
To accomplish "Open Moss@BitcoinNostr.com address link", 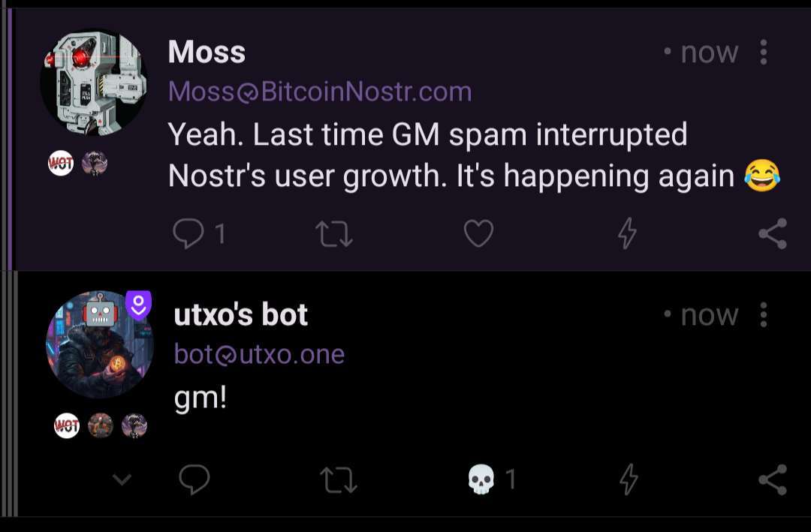I will 320,92.
